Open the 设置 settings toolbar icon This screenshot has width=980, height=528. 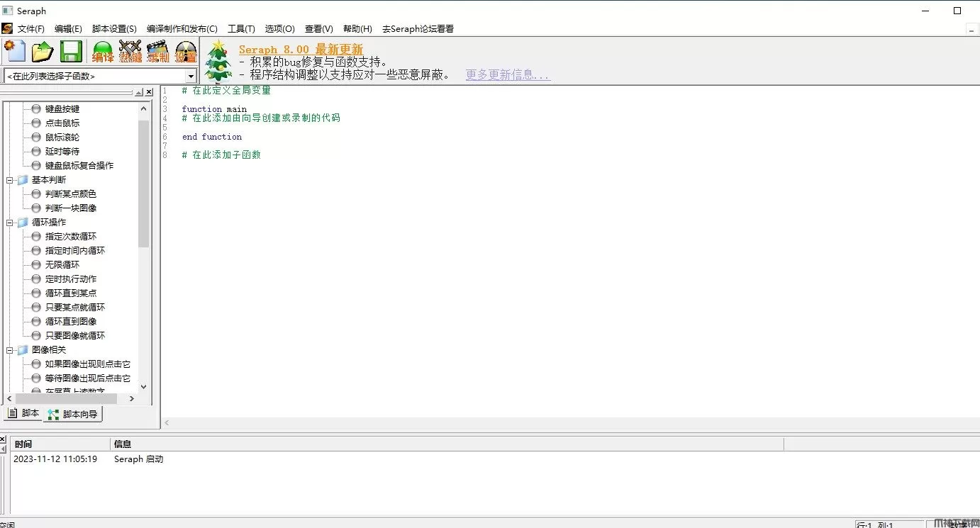click(x=186, y=52)
